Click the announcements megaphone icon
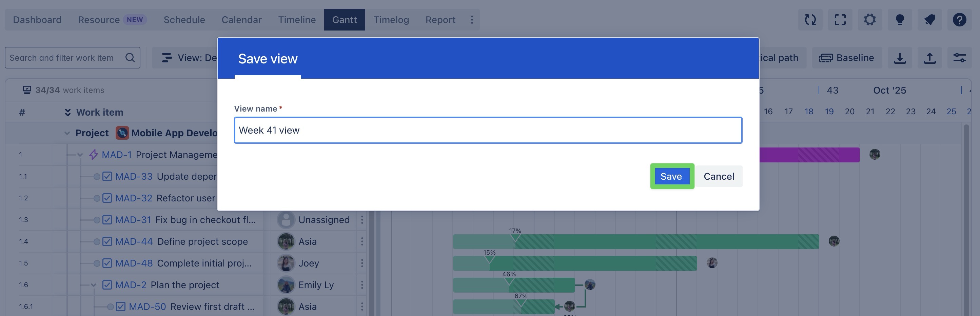Image resolution: width=980 pixels, height=316 pixels. pos(929,20)
